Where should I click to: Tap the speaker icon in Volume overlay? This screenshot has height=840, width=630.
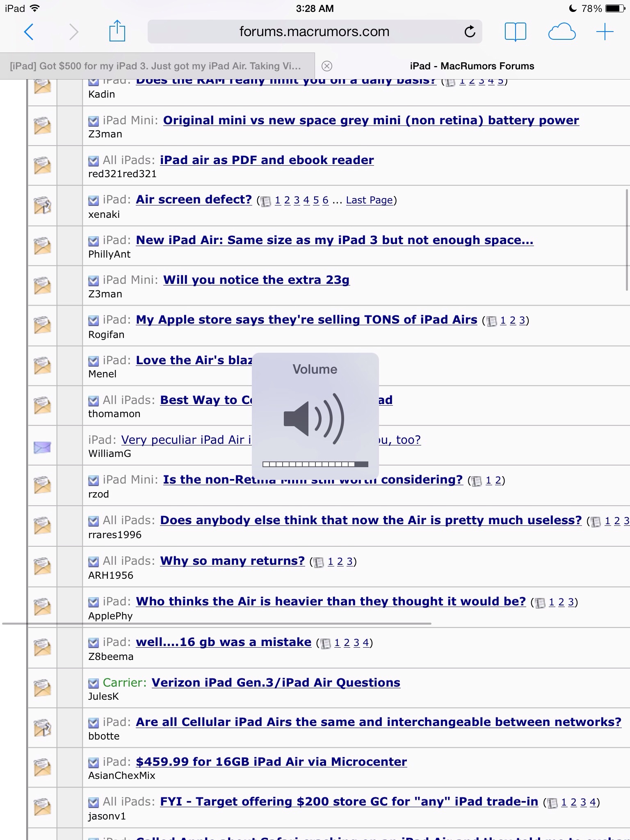314,419
